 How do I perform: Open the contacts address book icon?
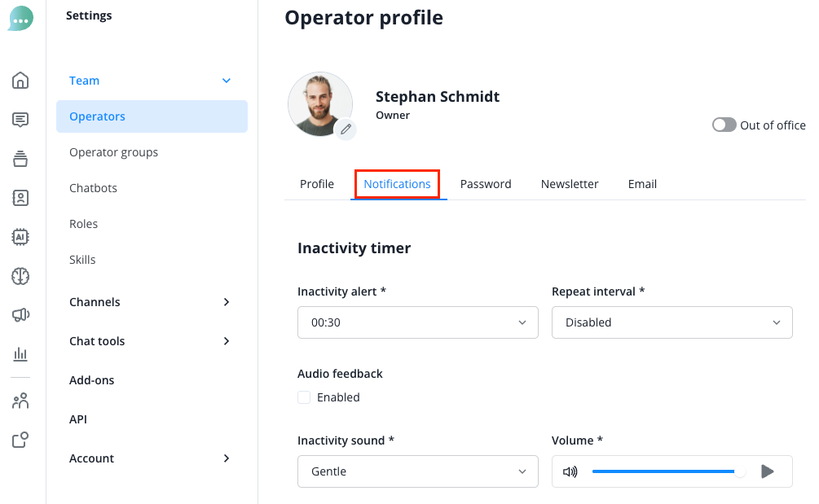pyautogui.click(x=20, y=198)
